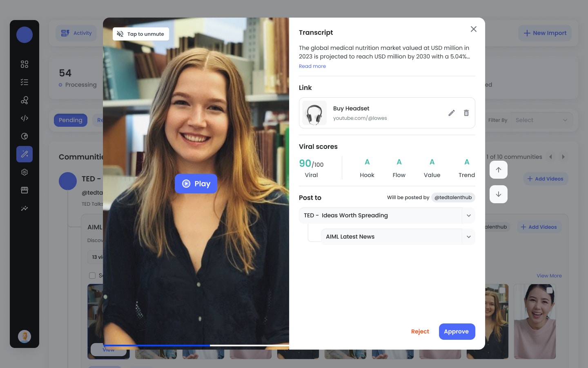Tick the select-all checkbox above the thumbnails
This screenshot has width=588, height=368.
pyautogui.click(x=92, y=276)
